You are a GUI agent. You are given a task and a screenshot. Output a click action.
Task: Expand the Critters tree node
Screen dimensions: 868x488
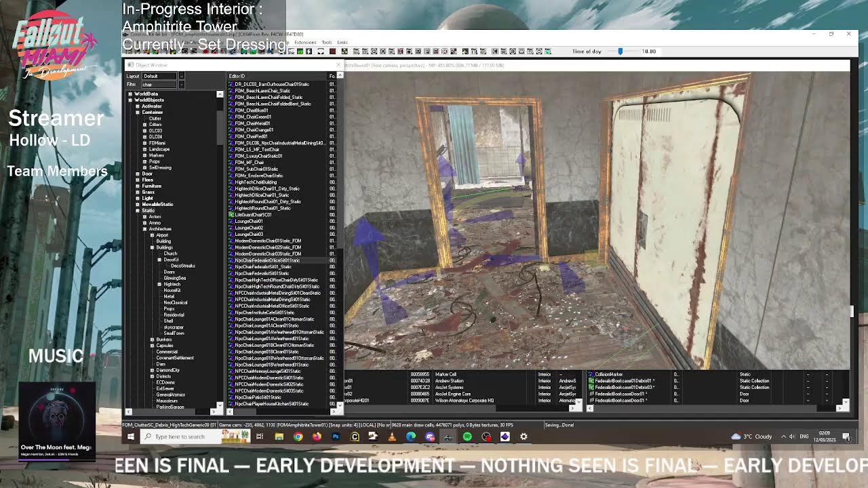144,125
